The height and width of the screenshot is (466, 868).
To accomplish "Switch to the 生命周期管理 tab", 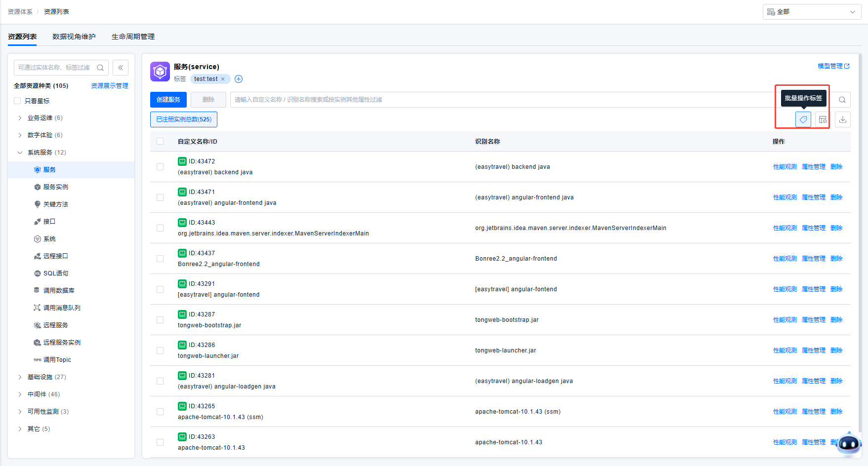I will [x=133, y=37].
